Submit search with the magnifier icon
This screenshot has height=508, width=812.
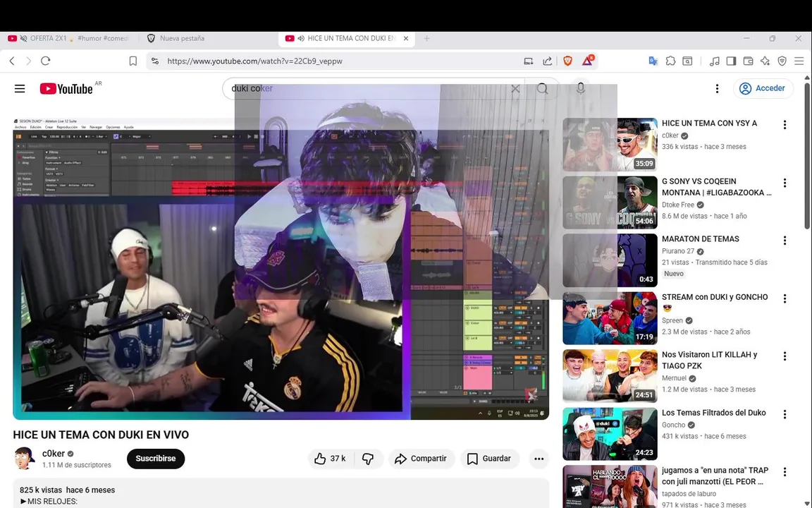[542, 89]
